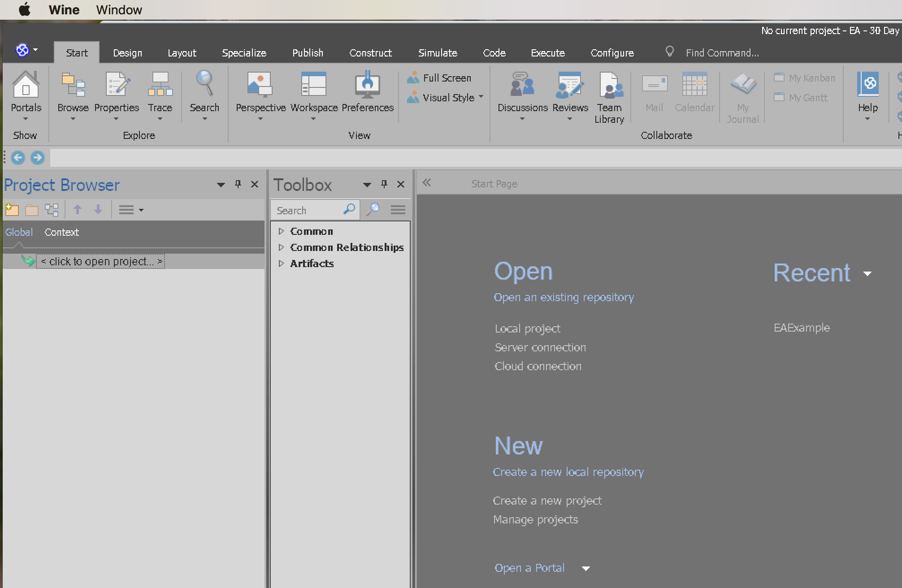Open the Help ribbon icon
The image size is (902, 588).
(868, 95)
